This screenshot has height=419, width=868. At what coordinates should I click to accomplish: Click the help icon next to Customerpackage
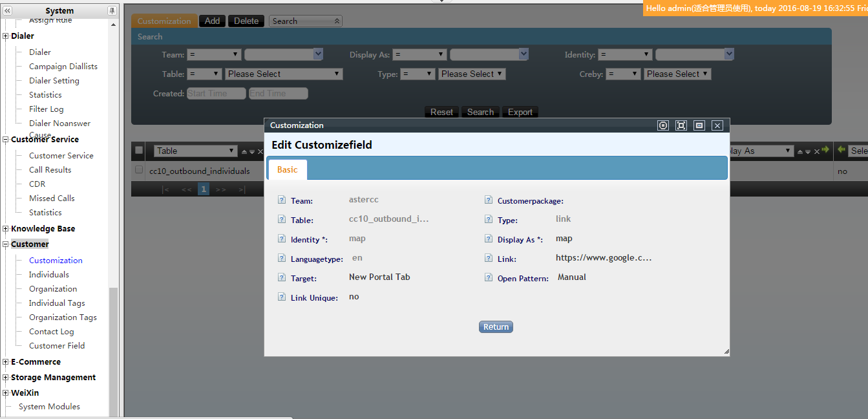click(x=489, y=200)
